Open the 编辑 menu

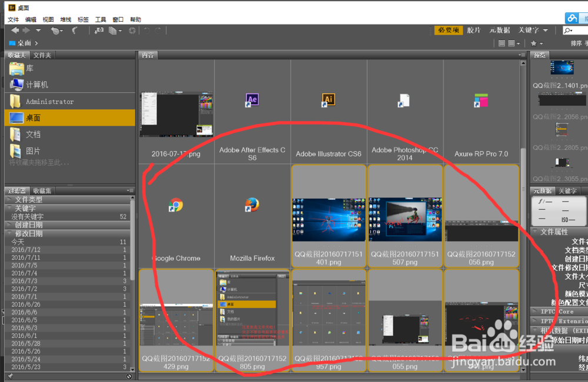coord(31,19)
